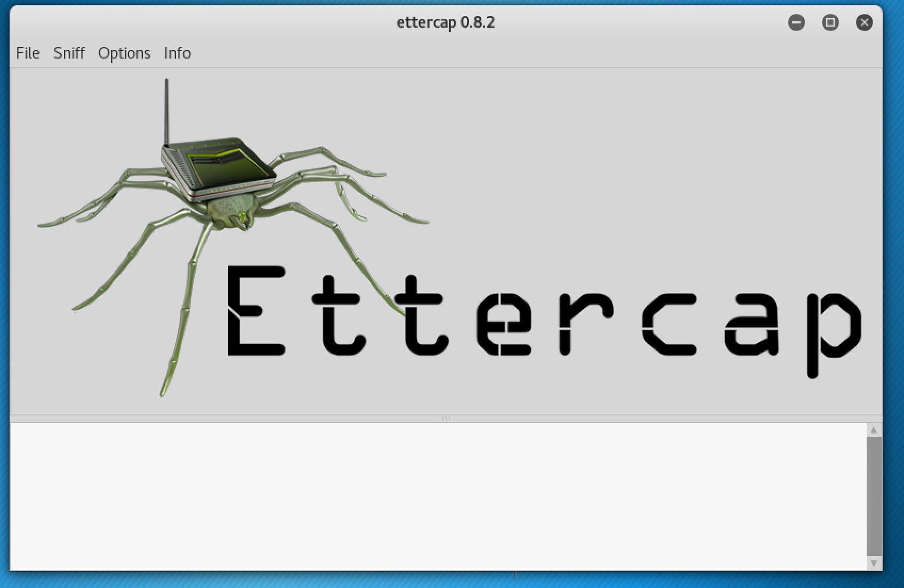Maximize the ettercap window
Image resolution: width=904 pixels, height=588 pixels.
pyautogui.click(x=830, y=22)
